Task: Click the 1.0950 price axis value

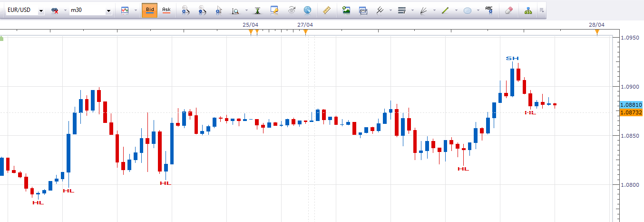Action: click(x=631, y=37)
